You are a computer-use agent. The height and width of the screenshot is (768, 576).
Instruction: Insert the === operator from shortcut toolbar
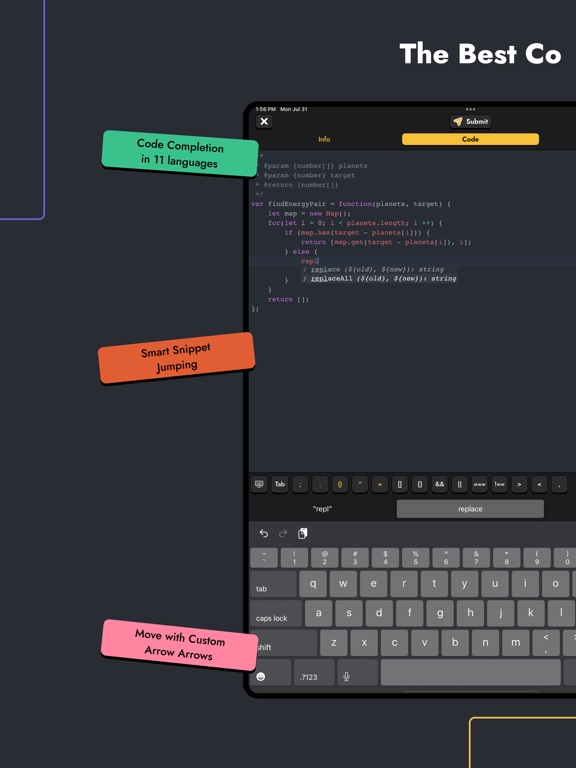pyautogui.click(x=480, y=484)
